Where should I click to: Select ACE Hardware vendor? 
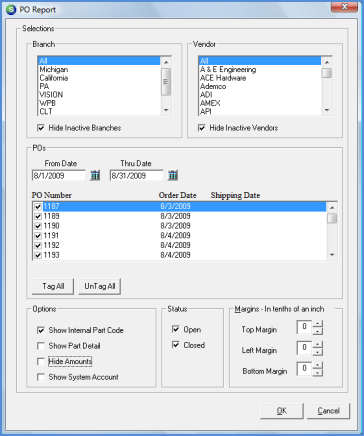260,78
